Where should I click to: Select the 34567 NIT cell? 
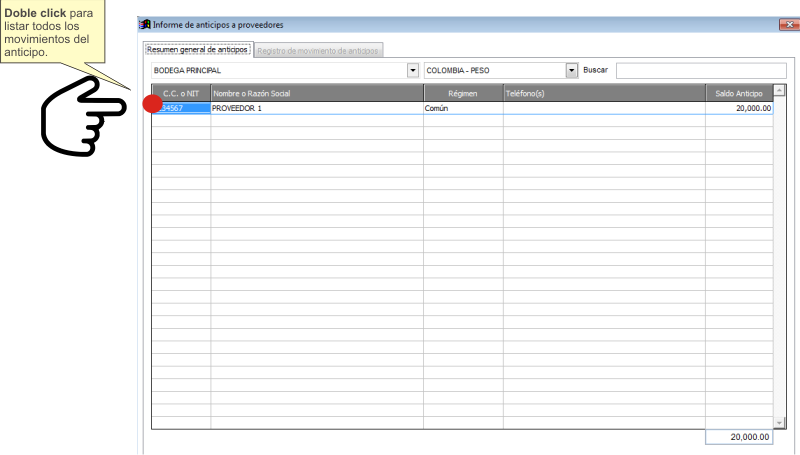[x=181, y=108]
